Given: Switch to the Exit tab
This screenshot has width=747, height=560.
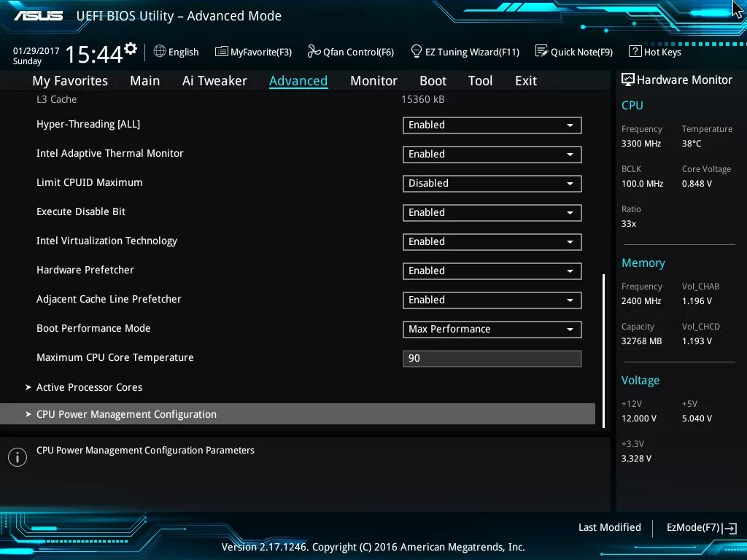Looking at the screenshot, I should [x=526, y=81].
